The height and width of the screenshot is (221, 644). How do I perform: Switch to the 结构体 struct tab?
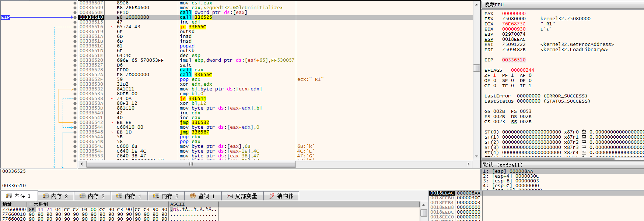[x=281, y=196]
